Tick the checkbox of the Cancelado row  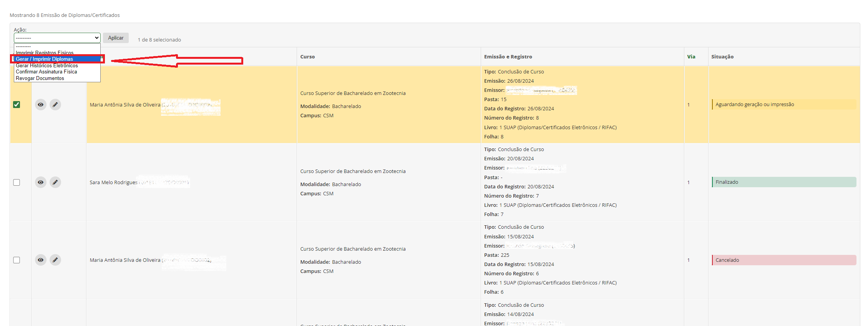tap(17, 260)
